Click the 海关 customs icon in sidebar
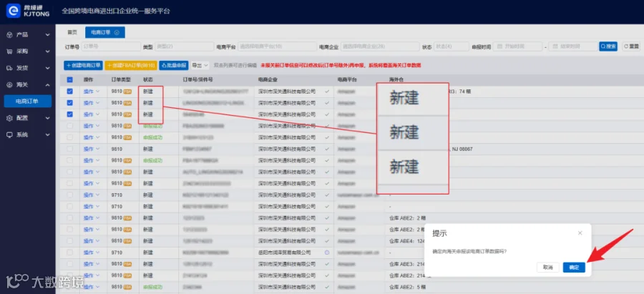644x294 pixels. (x=9, y=84)
